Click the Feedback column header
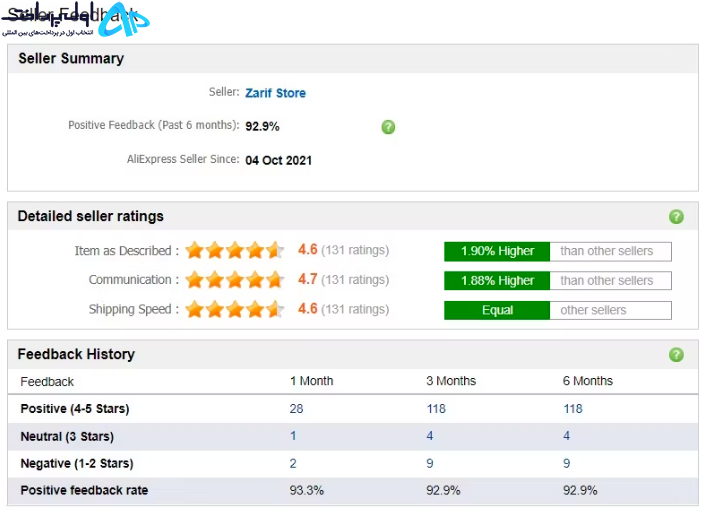Image resolution: width=714 pixels, height=525 pixels. 47,382
